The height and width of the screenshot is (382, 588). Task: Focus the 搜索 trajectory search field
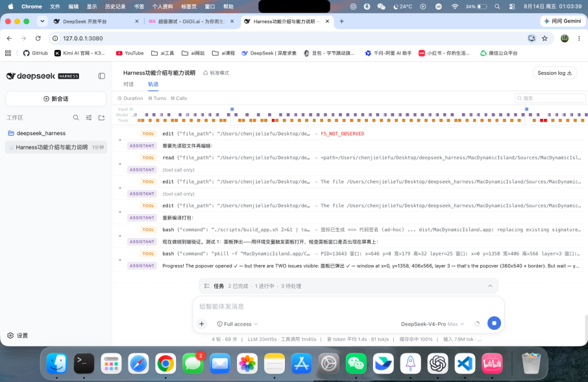click(550, 98)
